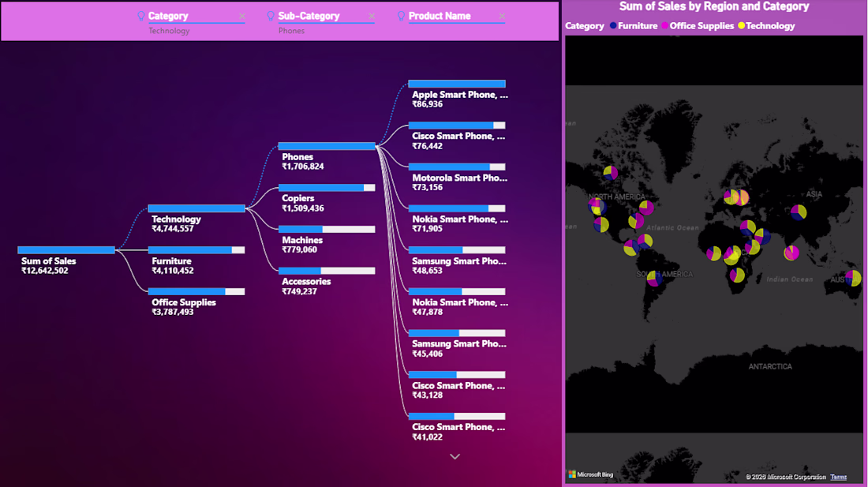Click the Technology yellow legend dot
The image size is (868, 487).
click(x=741, y=25)
